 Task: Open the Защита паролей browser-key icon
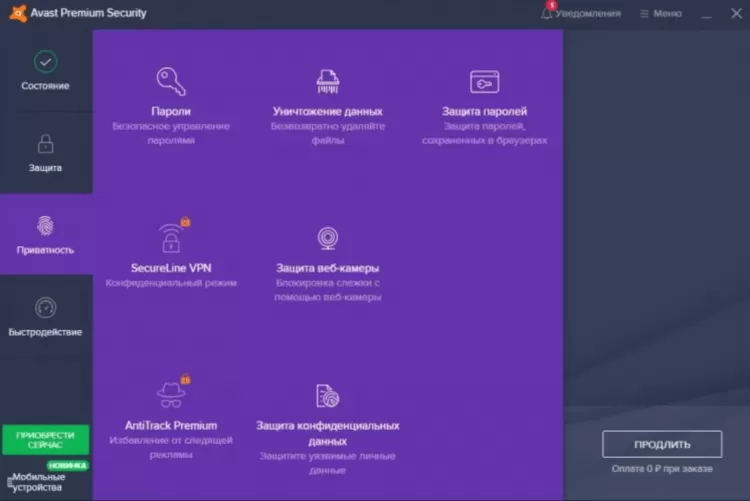click(485, 82)
